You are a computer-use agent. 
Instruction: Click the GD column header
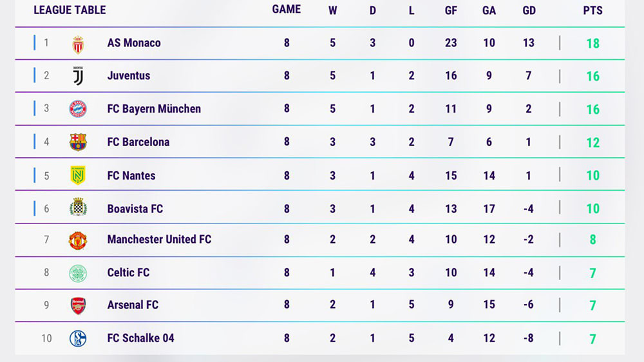(529, 10)
